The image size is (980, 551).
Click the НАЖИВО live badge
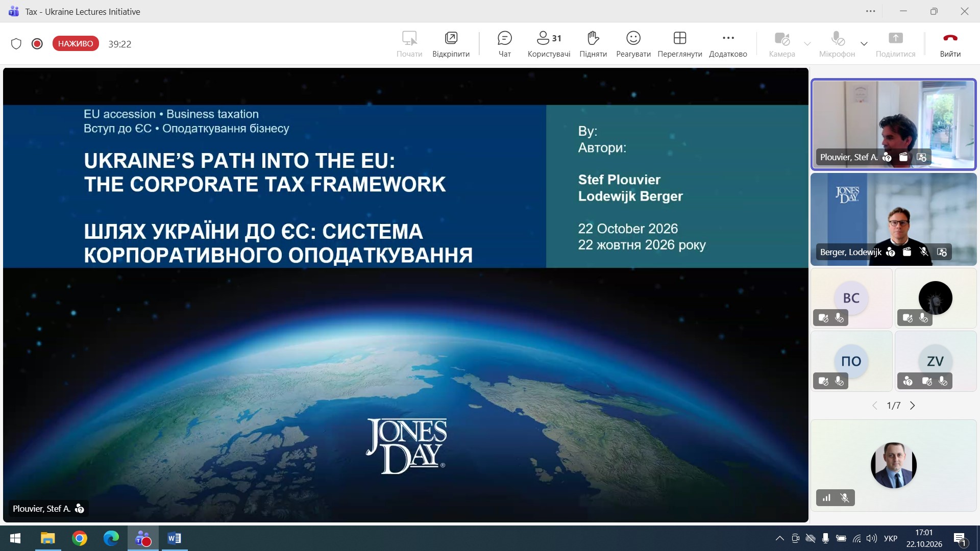click(76, 44)
